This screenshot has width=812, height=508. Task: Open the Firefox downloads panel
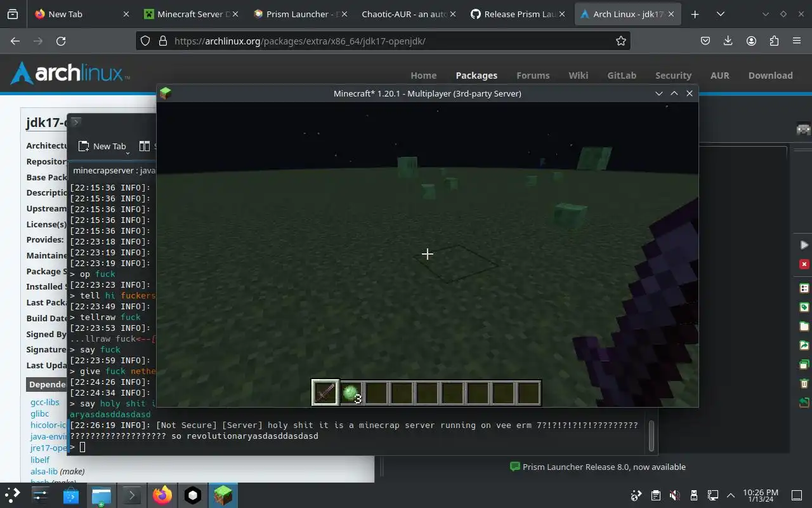(x=728, y=41)
